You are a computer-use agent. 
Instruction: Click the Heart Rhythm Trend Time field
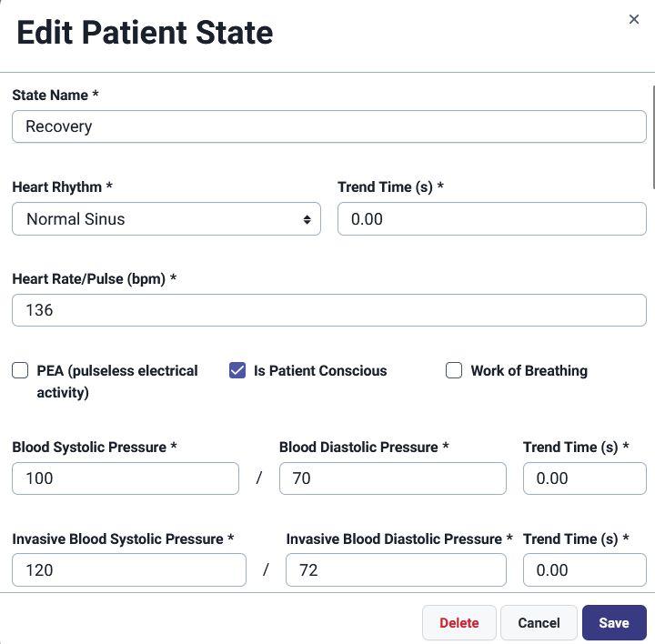coord(491,219)
